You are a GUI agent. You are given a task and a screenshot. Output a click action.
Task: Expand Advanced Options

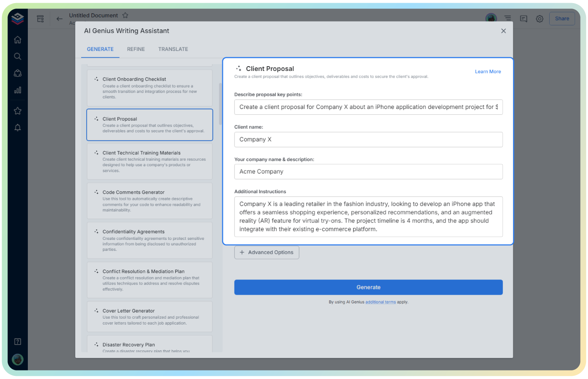(267, 252)
